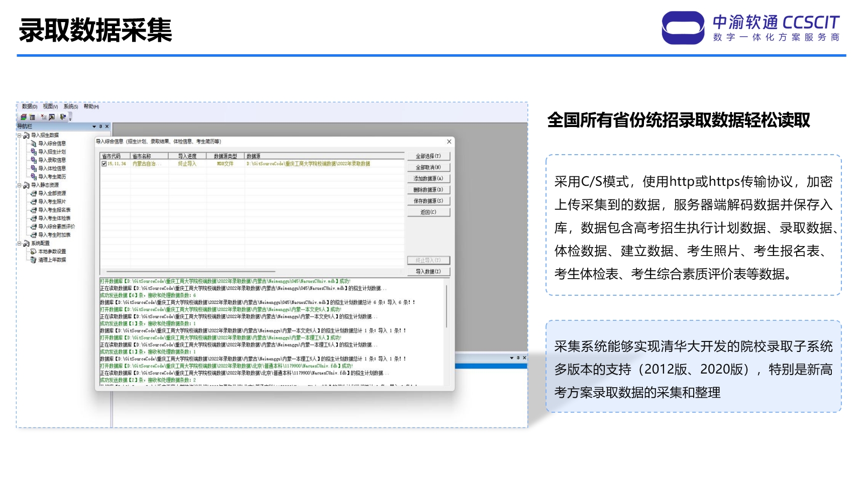Open 本地参数设置 in navigation tree
868x477 pixels.
click(52, 252)
